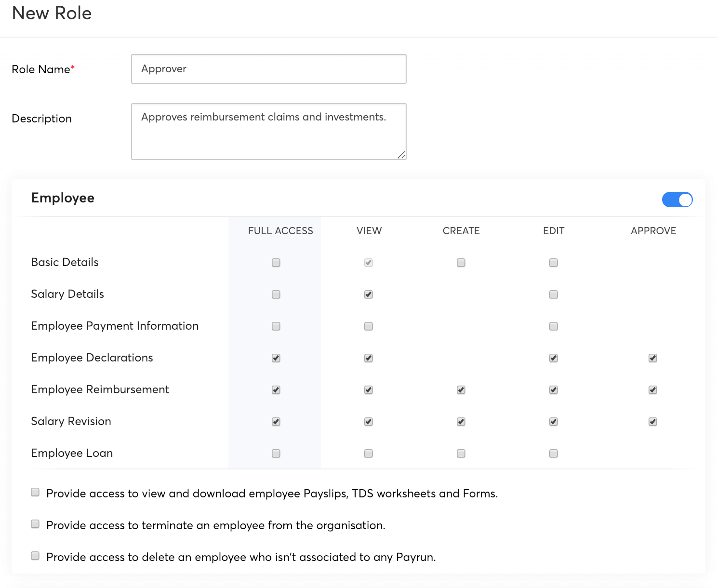Click the Role Name input field
The height and width of the screenshot is (588, 717).
(x=268, y=69)
